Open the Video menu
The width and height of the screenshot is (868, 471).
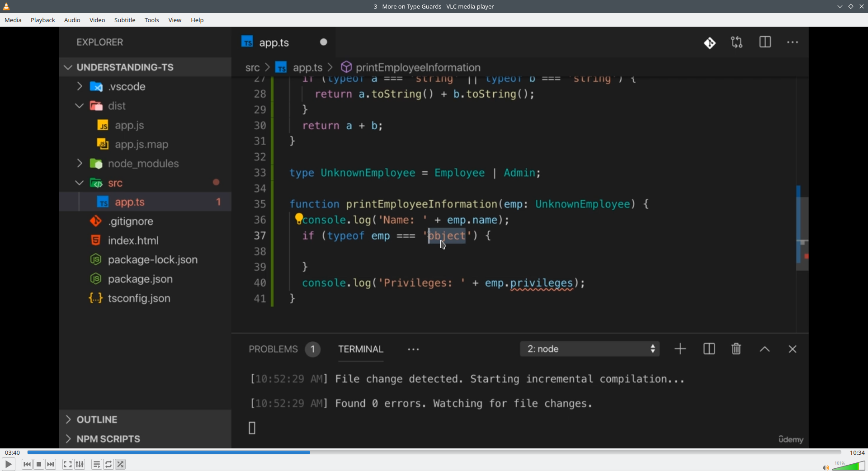tap(97, 20)
